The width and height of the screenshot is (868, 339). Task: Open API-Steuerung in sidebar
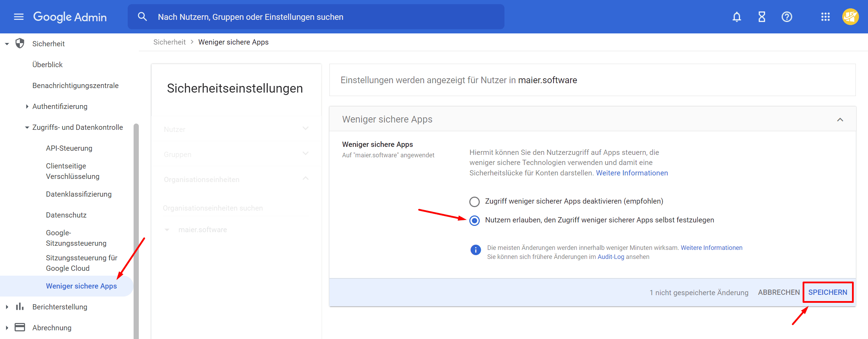tap(69, 148)
